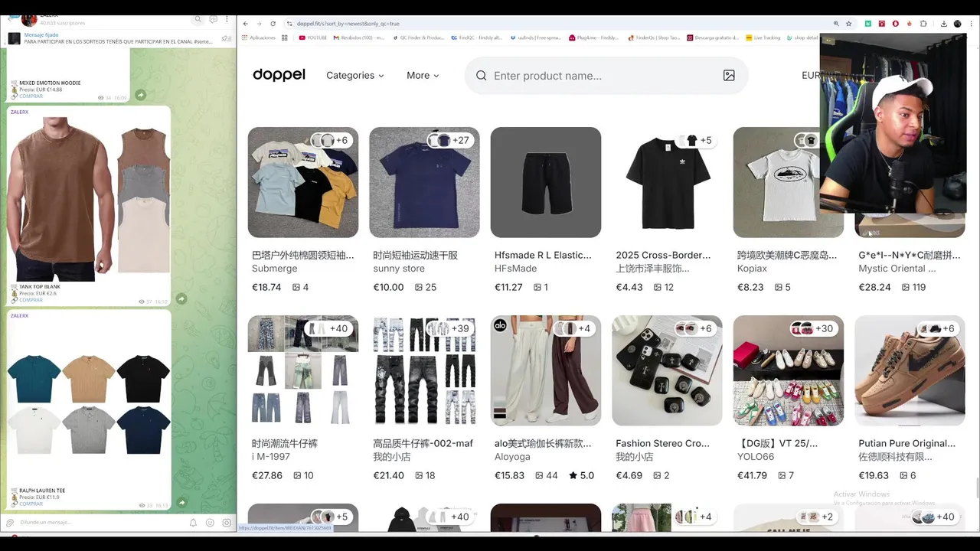Viewport: 980px width, 551px height.
Task: Open the Submerge €18.74 product thumbnail
Action: pos(303,182)
